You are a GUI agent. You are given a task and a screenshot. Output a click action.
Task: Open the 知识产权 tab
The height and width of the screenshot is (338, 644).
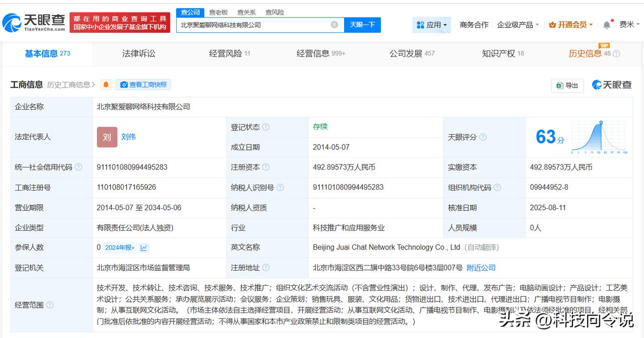[503, 53]
